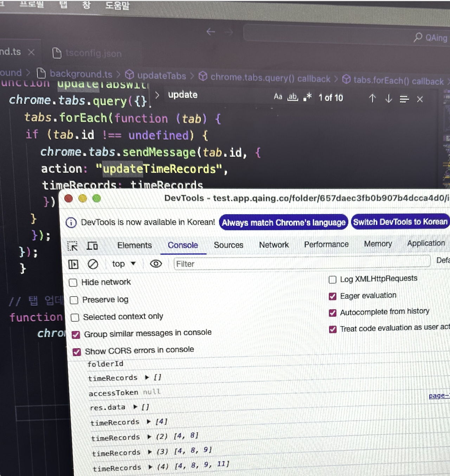
Task: Close the nd.ts editor tab
Action: point(31,52)
